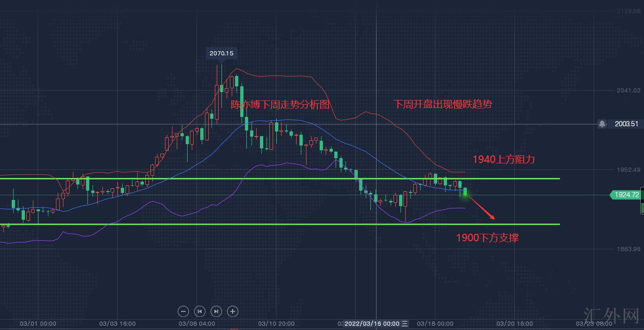Select the lower green support line

point(282,224)
